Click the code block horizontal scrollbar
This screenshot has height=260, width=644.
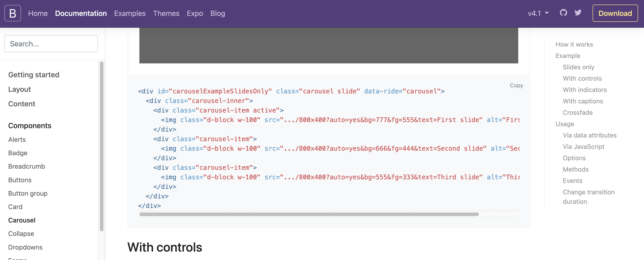tap(309, 214)
